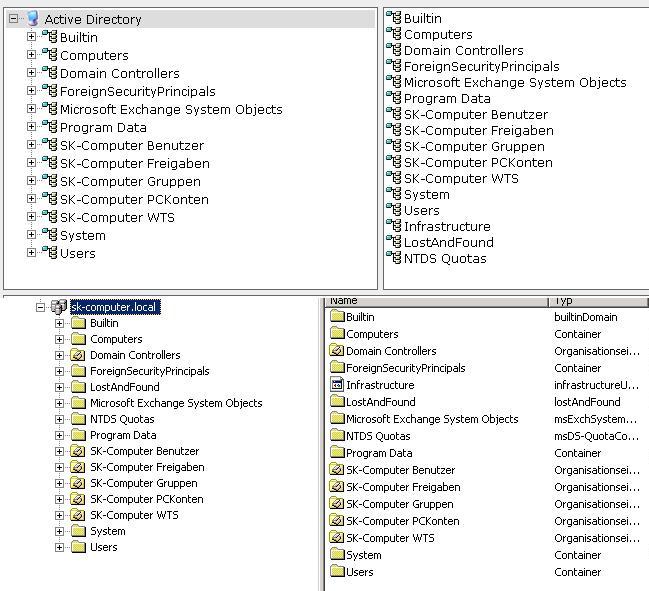The width and height of the screenshot is (649, 591).
Task: Expand NTDS Quotas under sk-computer.local
Action: [59, 419]
